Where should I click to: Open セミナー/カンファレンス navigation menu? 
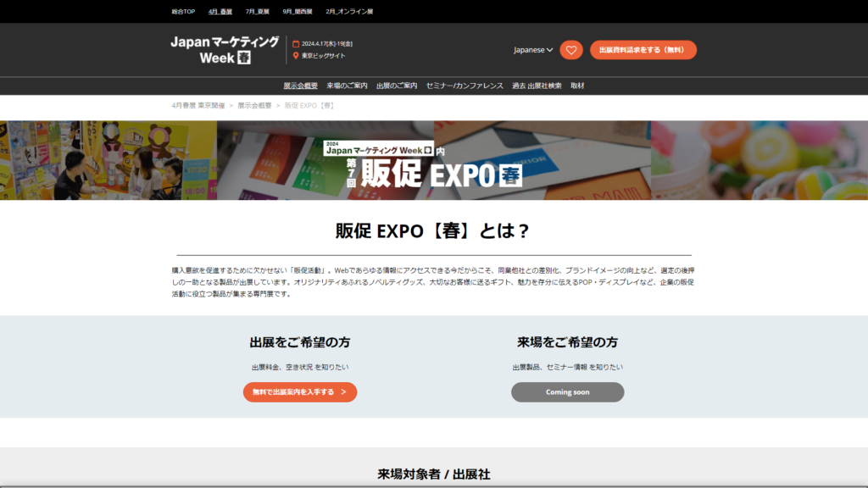[x=465, y=86]
